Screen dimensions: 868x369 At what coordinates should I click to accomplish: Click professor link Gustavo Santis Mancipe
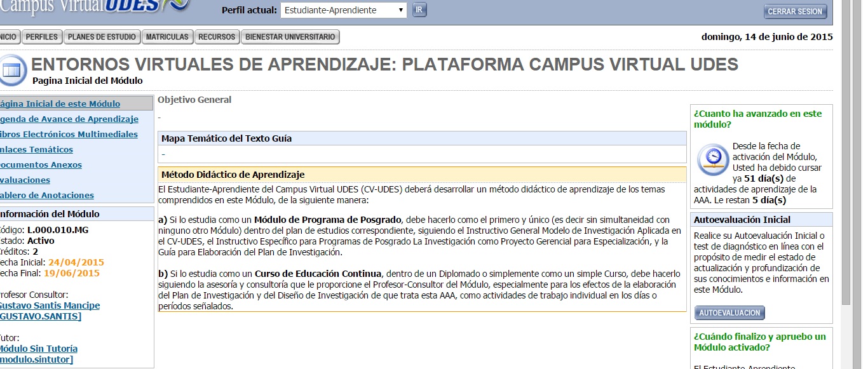(x=50, y=305)
